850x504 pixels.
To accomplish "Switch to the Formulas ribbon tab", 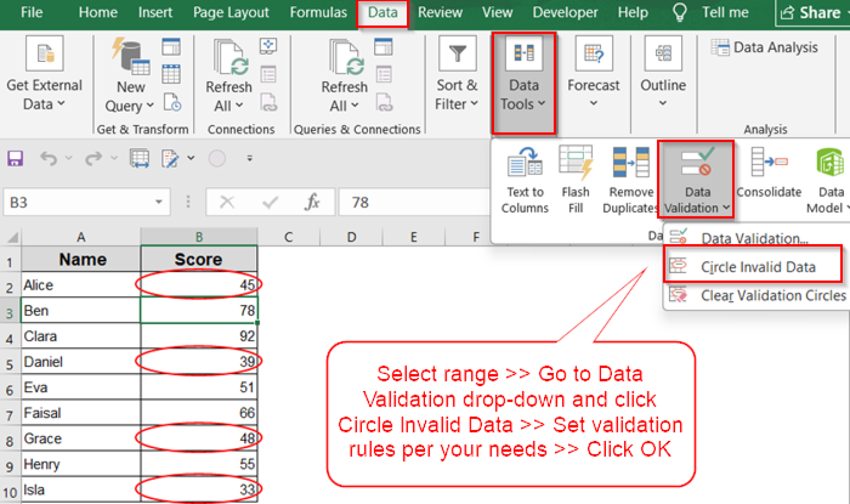I will tap(318, 12).
